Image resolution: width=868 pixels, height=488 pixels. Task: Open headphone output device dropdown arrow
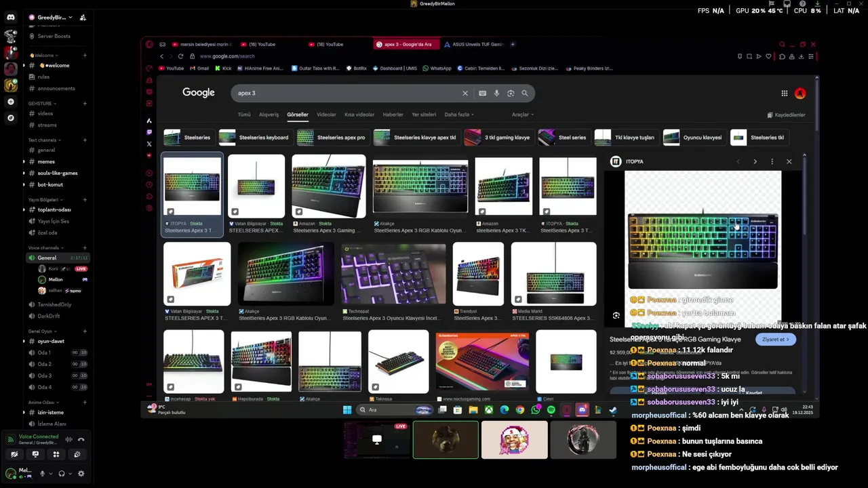[70, 474]
